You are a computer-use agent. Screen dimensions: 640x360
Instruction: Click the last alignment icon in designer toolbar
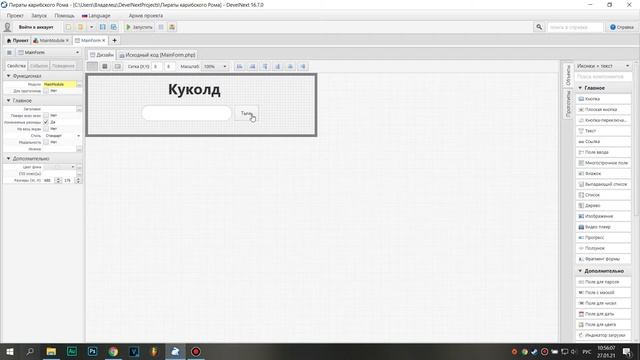tap(303, 66)
